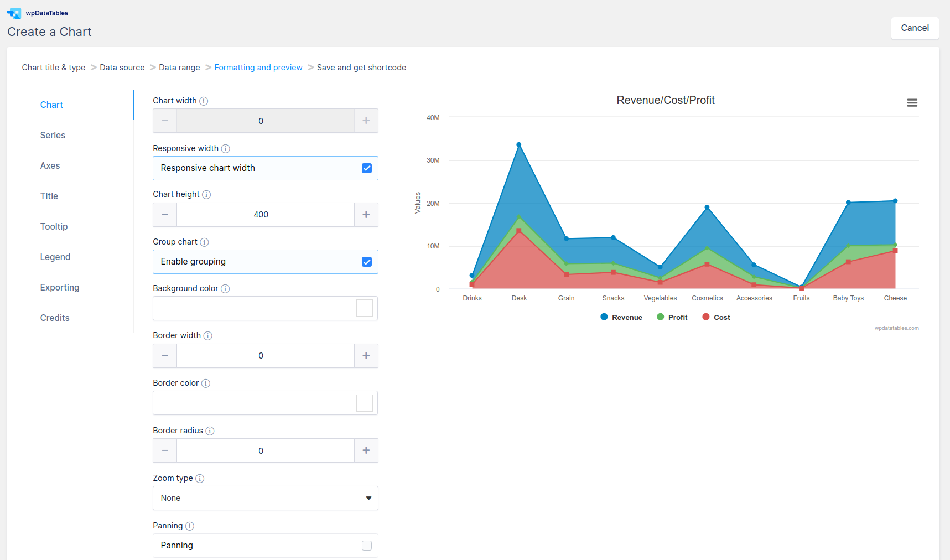This screenshot has width=950, height=560.
Task: Increase Chart height with plus button
Action: click(x=366, y=215)
